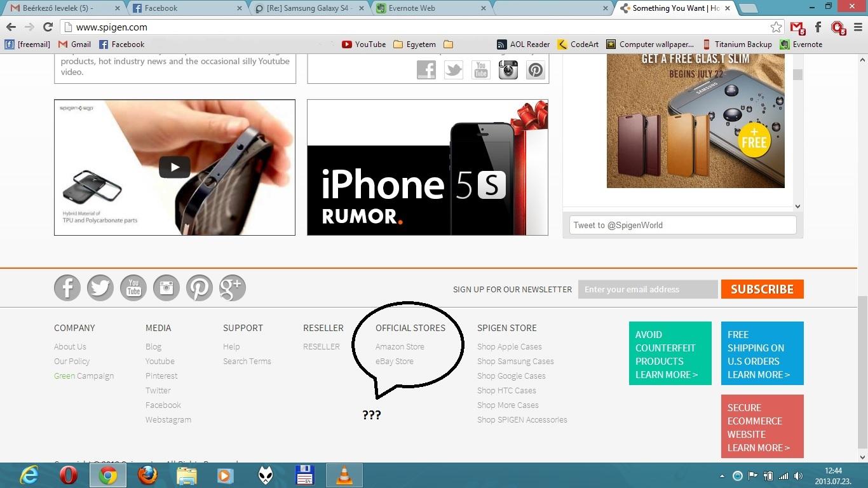This screenshot has height=488, width=868.
Task: Open the Gmail extension icon in toolbar
Action: tap(797, 27)
